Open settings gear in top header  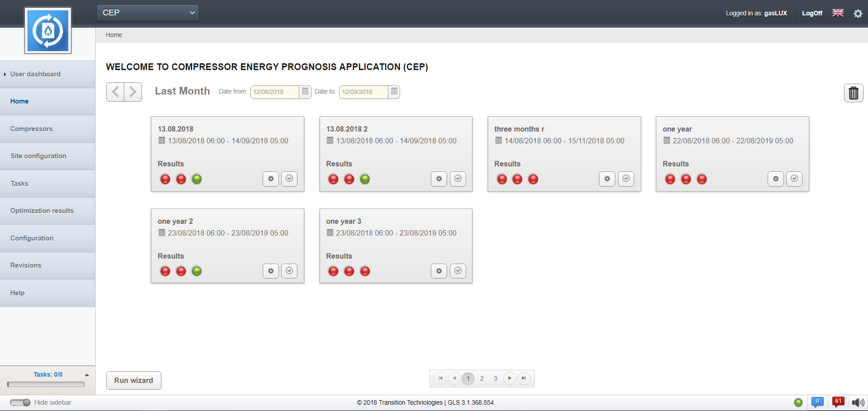[858, 14]
